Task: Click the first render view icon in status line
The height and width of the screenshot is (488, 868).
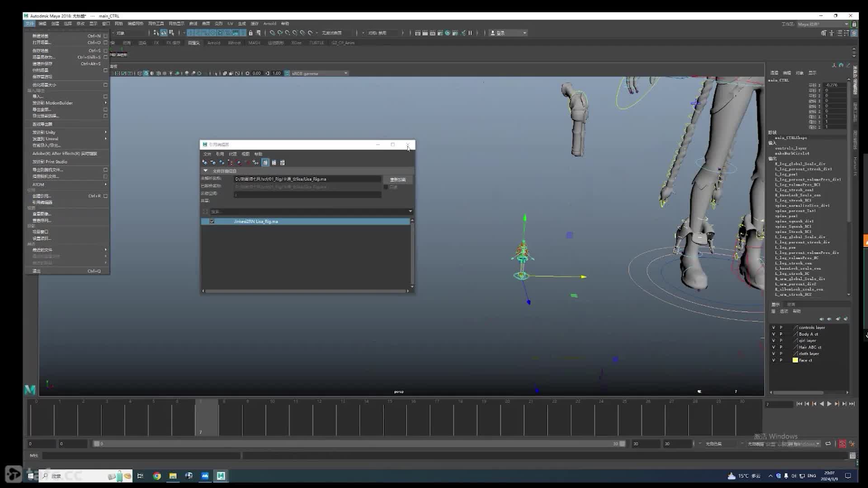Action: click(x=418, y=33)
